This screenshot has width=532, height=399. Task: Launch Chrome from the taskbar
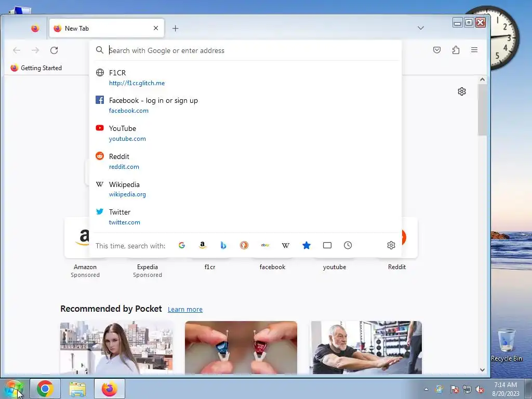click(x=45, y=389)
